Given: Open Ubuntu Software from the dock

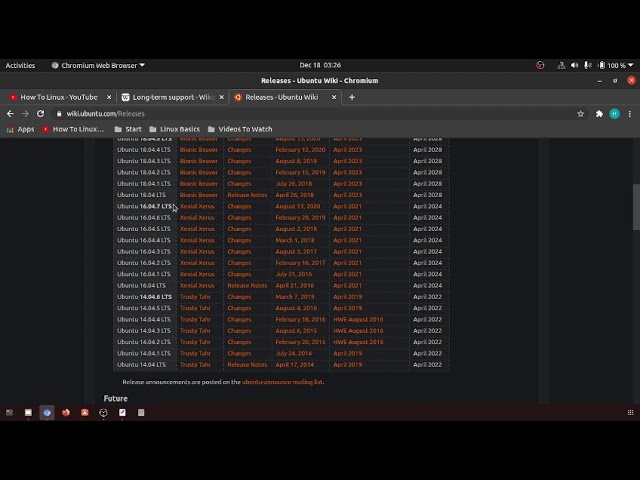Looking at the screenshot, I should coord(84,413).
